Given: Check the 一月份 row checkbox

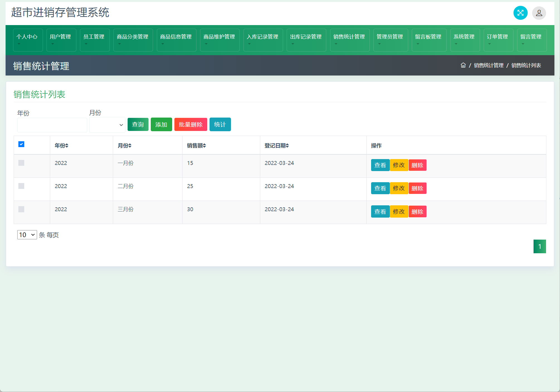Looking at the screenshot, I should [x=21, y=163].
